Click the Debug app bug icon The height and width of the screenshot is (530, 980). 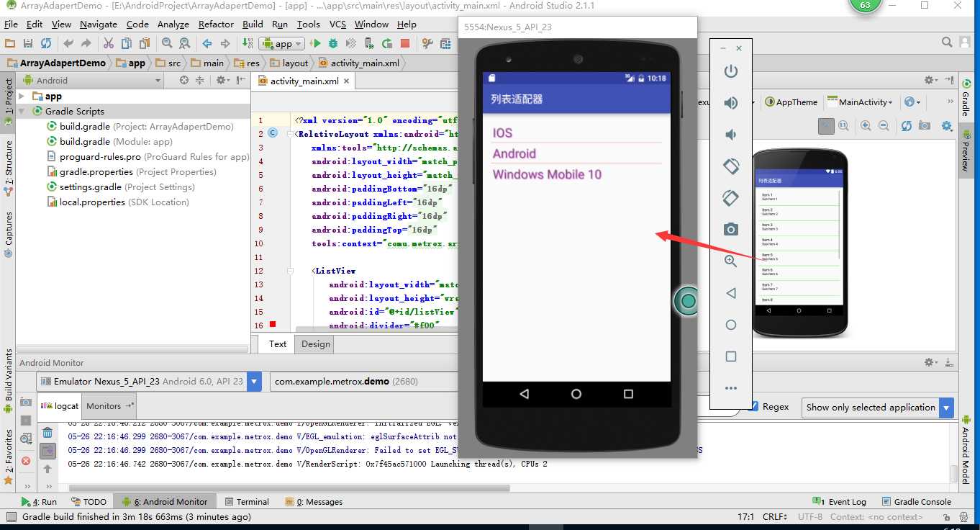[x=333, y=43]
